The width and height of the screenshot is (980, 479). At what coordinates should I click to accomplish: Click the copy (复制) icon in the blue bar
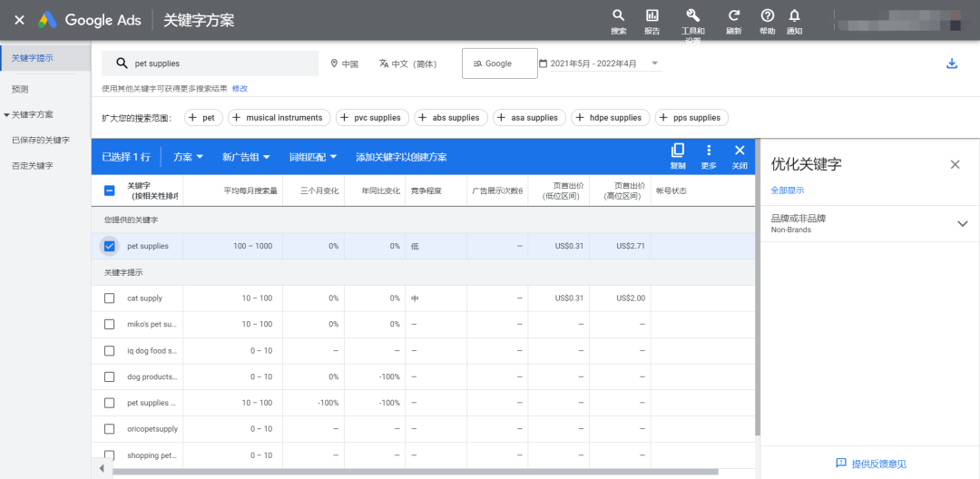(678, 156)
